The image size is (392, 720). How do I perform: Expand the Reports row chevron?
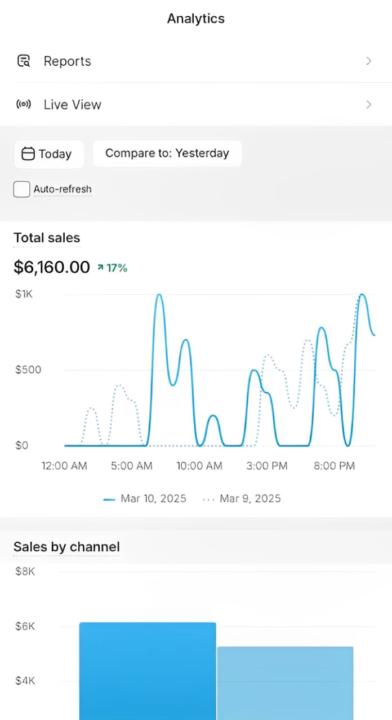click(368, 61)
